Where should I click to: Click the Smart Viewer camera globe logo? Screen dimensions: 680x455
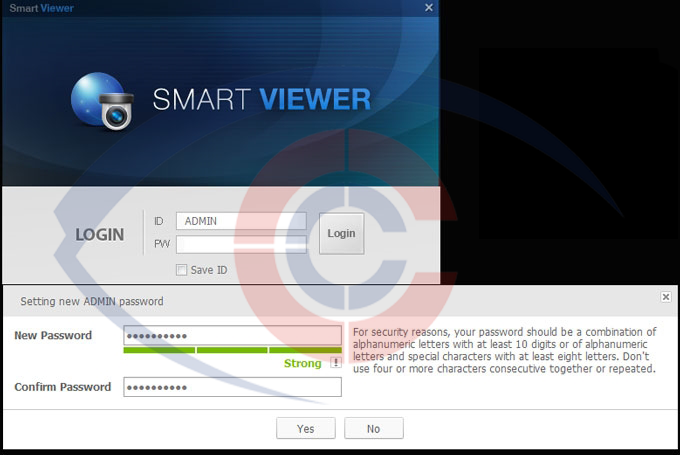(102, 101)
